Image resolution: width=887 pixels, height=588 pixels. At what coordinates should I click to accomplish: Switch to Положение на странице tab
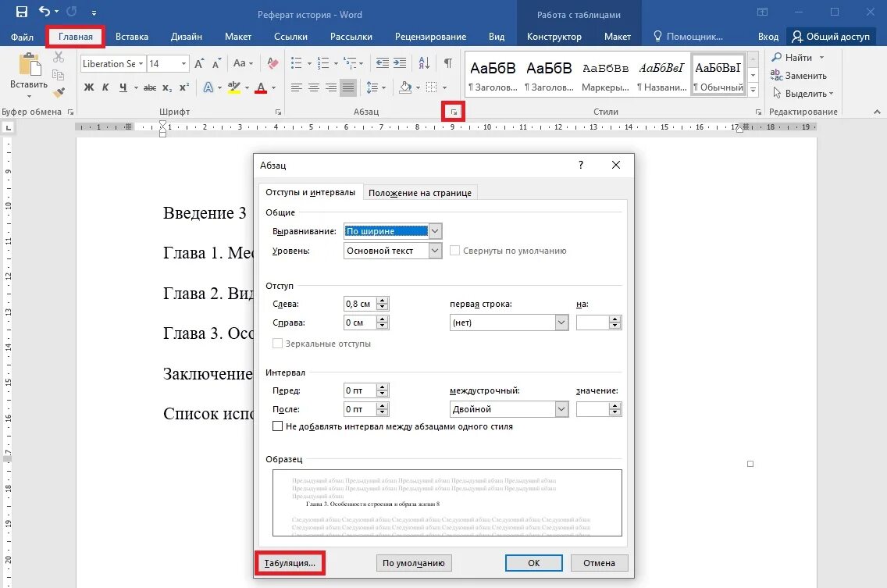point(420,193)
